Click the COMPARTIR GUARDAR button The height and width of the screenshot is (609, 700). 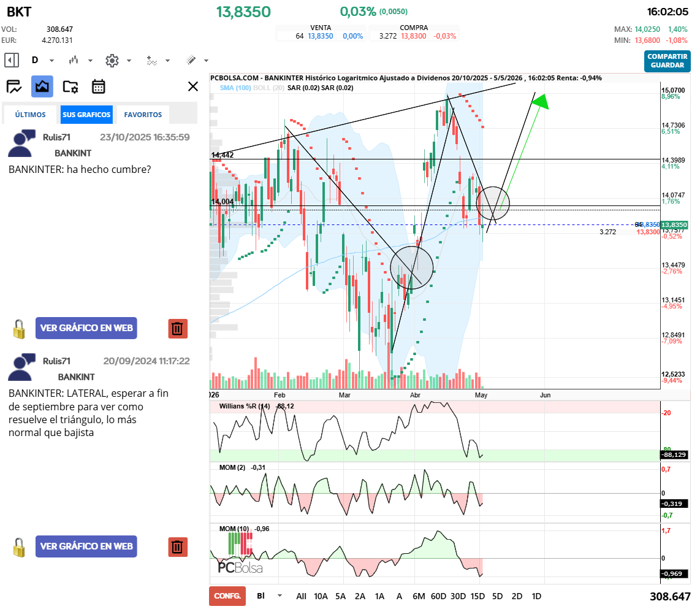click(x=667, y=61)
